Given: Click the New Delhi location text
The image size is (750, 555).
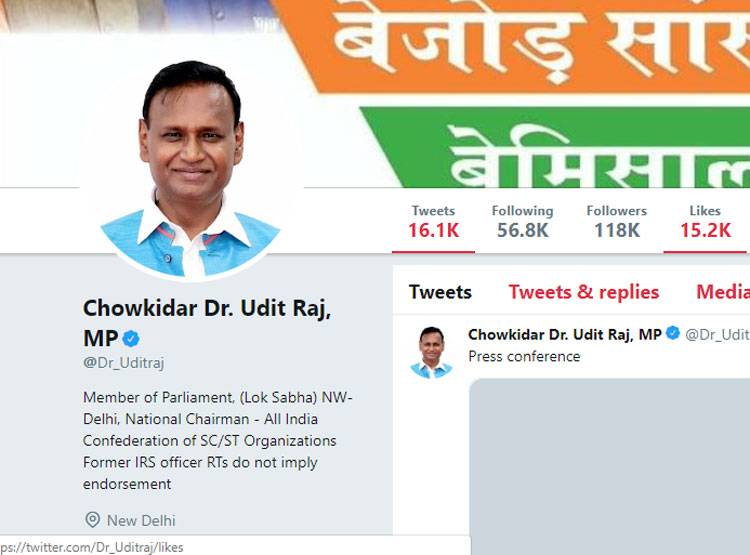Looking at the screenshot, I should click(x=141, y=521).
